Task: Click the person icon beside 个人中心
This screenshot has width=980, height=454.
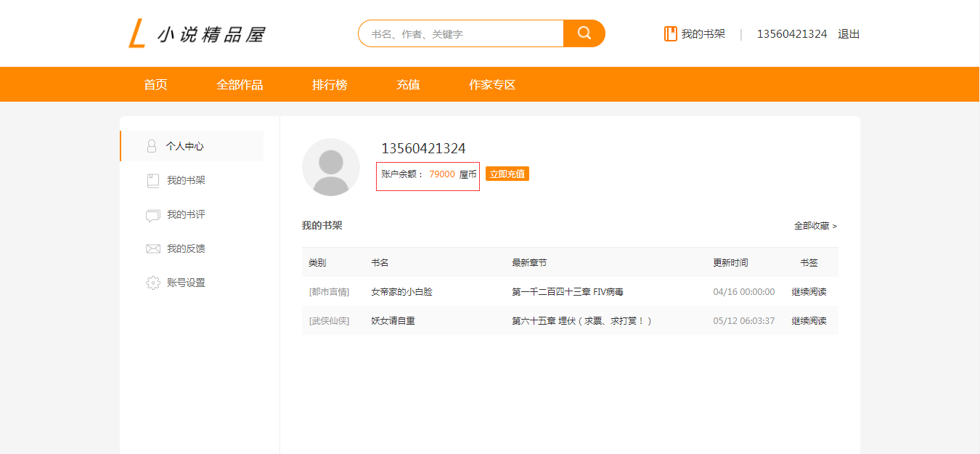Action: tap(152, 146)
